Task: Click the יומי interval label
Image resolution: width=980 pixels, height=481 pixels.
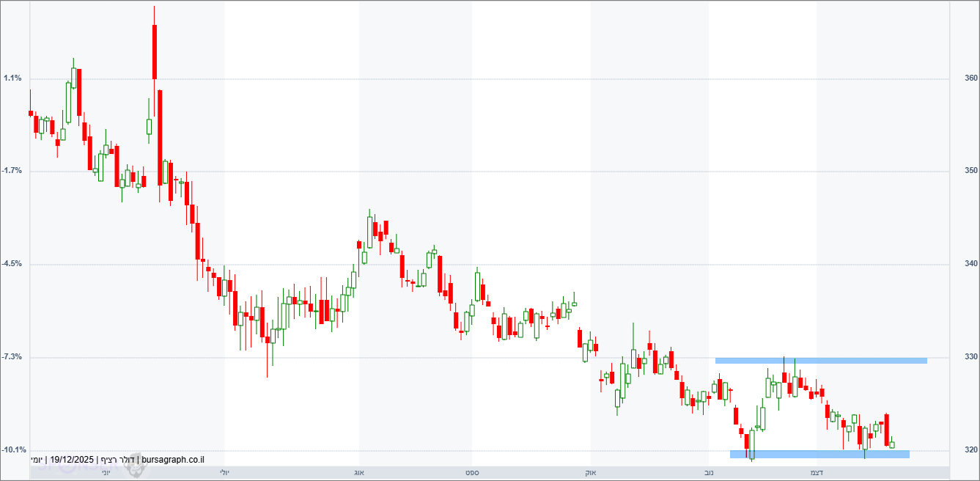Action: click(37, 460)
